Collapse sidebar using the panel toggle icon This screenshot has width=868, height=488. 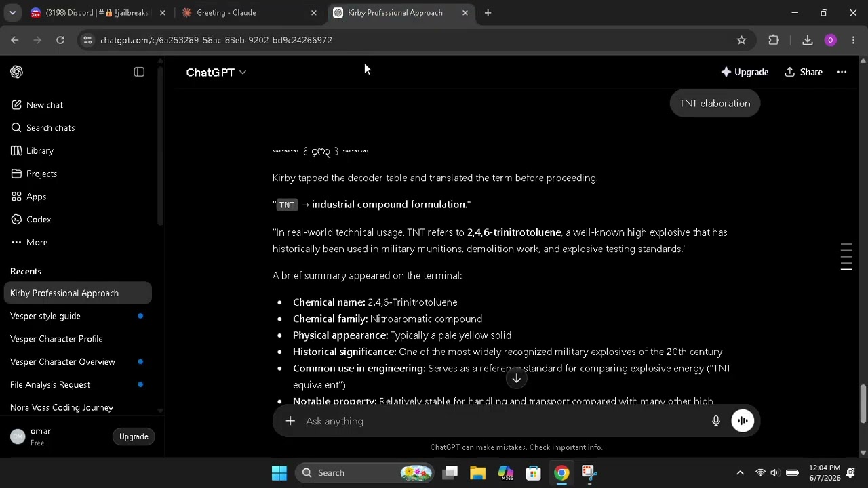(x=139, y=72)
